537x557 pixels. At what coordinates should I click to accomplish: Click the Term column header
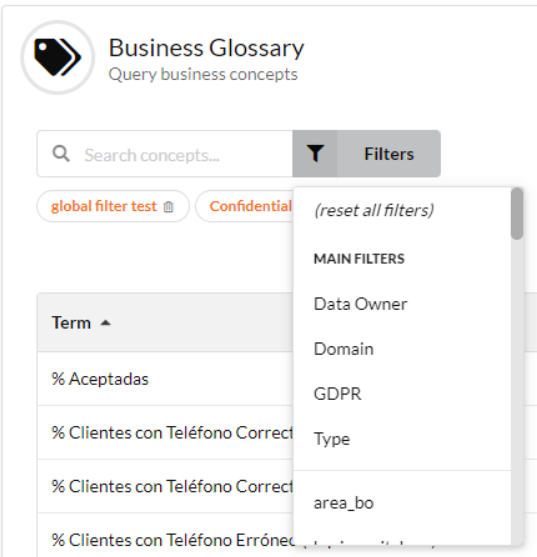click(x=71, y=323)
